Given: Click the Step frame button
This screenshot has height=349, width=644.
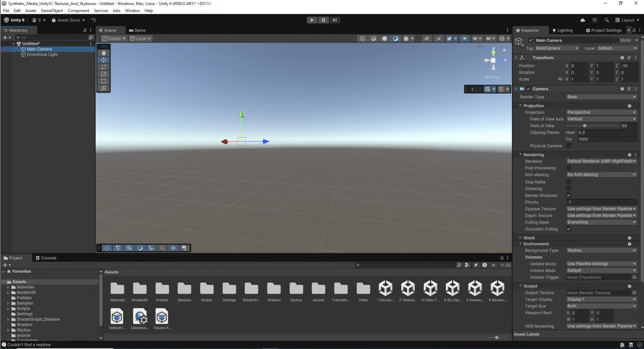Looking at the screenshot, I should coord(335,20).
